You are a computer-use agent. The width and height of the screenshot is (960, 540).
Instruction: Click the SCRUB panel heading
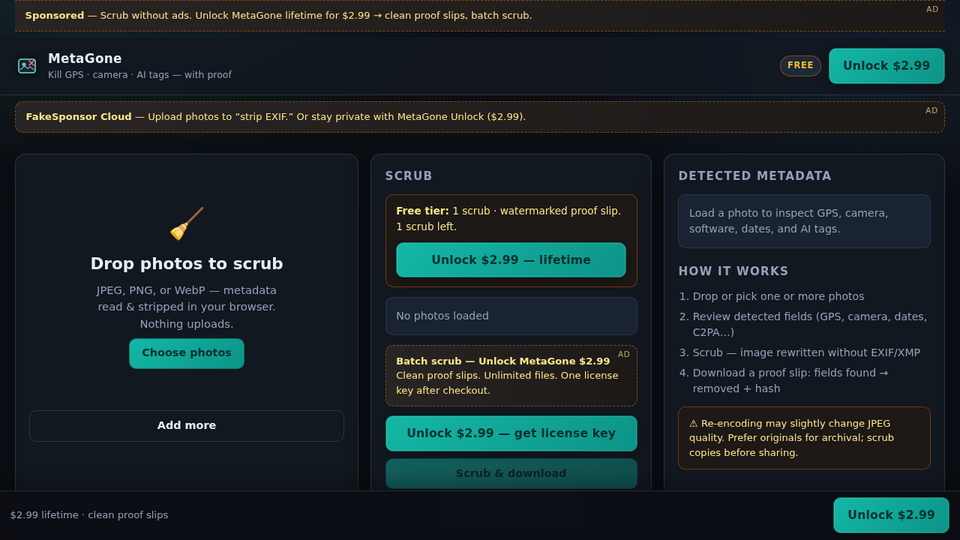click(409, 176)
